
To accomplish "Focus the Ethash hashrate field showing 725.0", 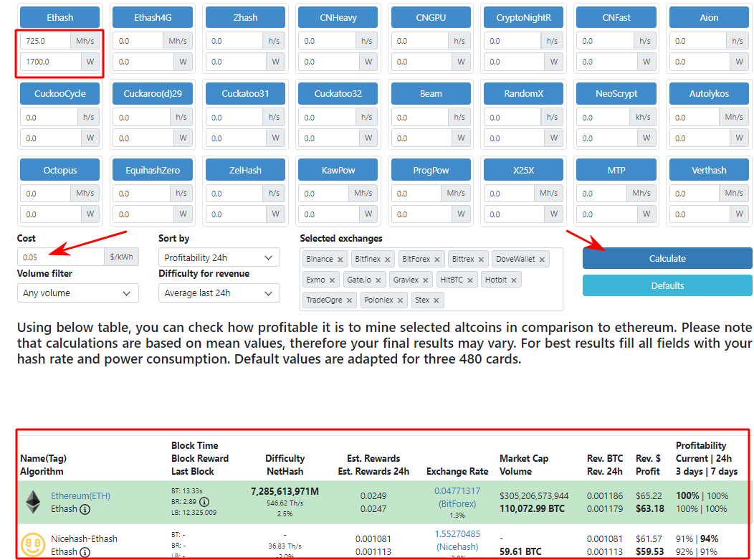I will point(46,41).
